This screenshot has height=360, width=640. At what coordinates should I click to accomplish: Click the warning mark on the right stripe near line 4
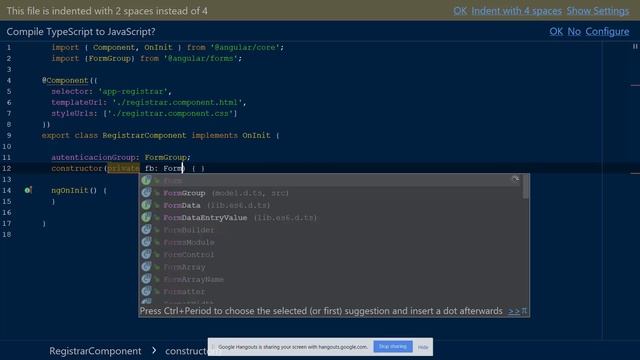635,85
